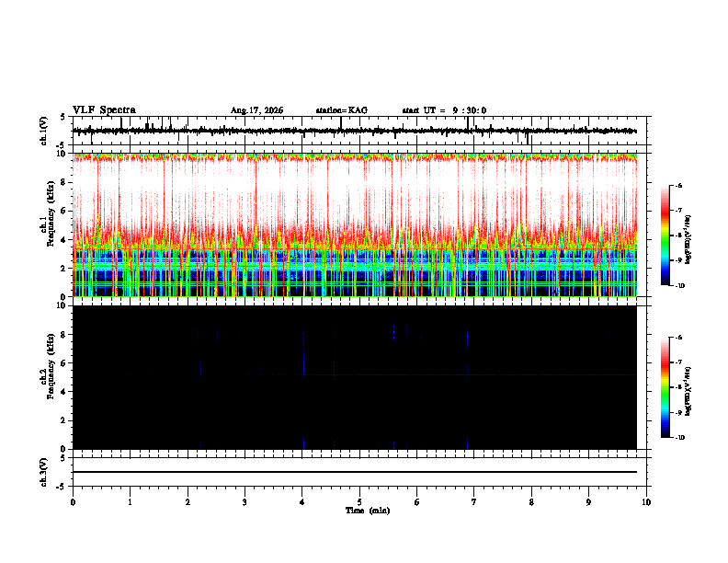Click the "ch.3(V)" axis label

coord(44,472)
